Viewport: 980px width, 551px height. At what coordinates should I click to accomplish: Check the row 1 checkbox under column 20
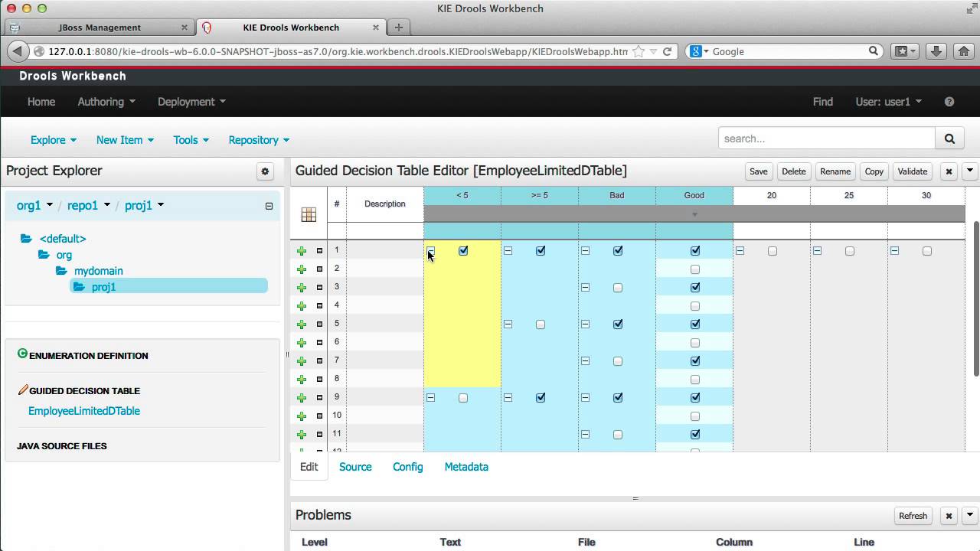point(773,251)
